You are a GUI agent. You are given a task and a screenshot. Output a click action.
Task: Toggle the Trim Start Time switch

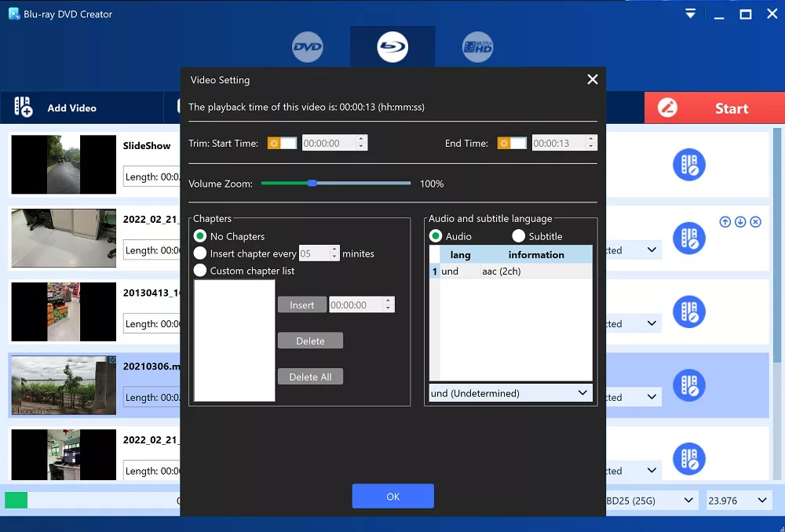(282, 143)
